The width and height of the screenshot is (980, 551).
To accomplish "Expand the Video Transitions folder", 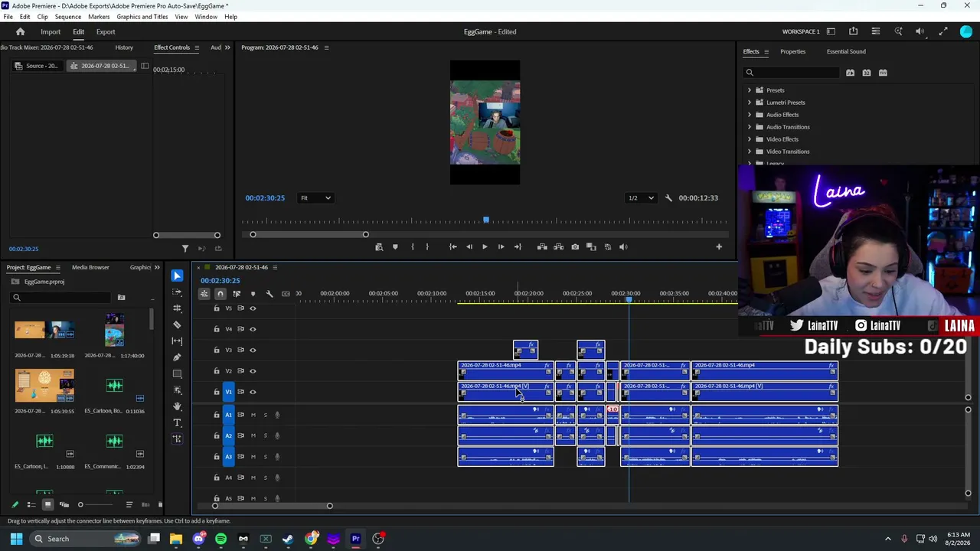I will point(750,152).
